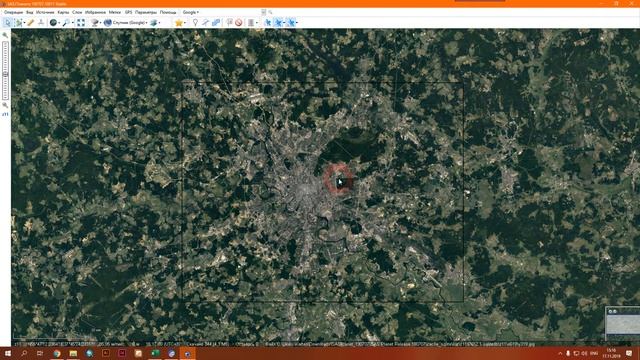The height and width of the screenshot is (360, 640).
Task: Expand the dark globe source dropdown arrow
Action: click(x=59, y=23)
